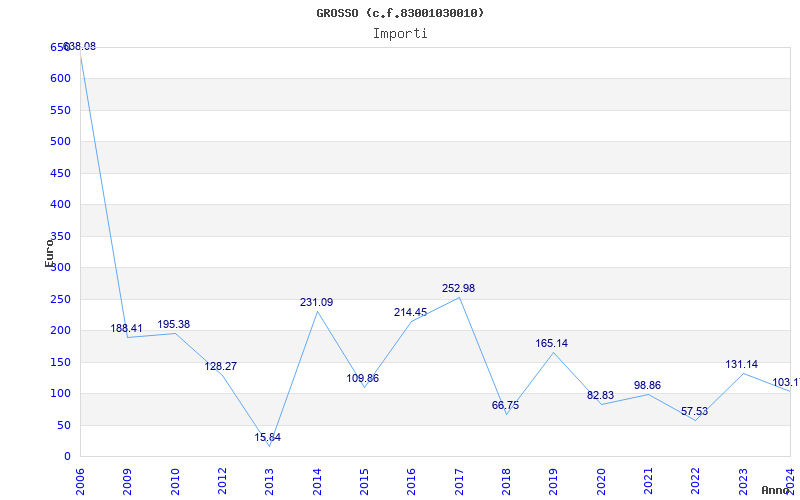This screenshot has height=500, width=800.
Task: Click the 150 y-axis tick label
Action: [60, 362]
